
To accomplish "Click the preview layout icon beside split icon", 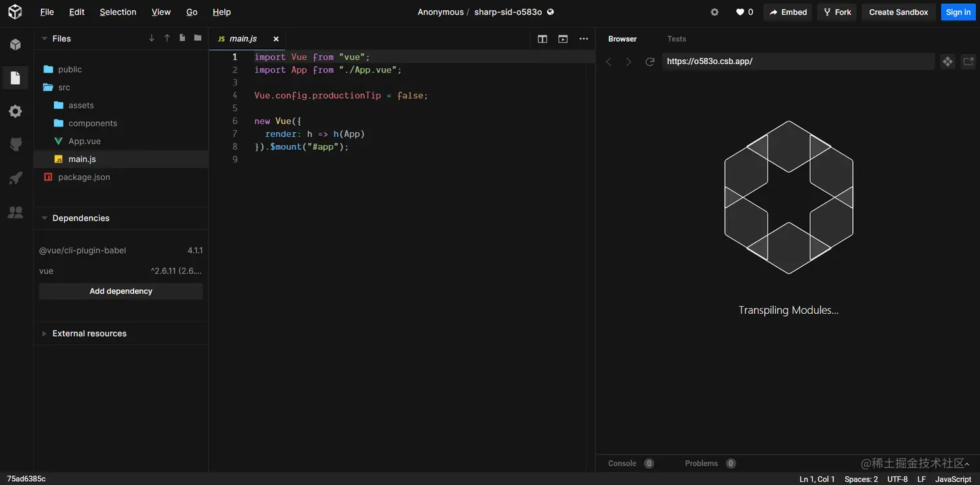I will point(563,39).
